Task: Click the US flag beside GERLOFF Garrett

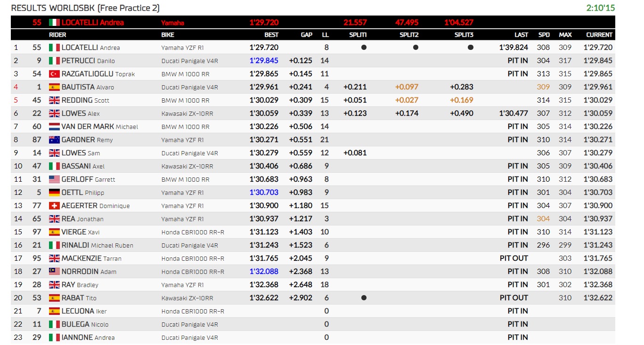Action: (54, 179)
